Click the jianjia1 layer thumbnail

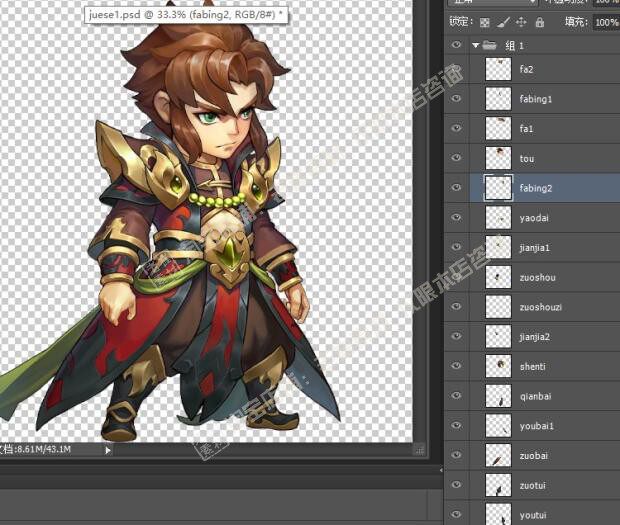pyautogui.click(x=498, y=247)
